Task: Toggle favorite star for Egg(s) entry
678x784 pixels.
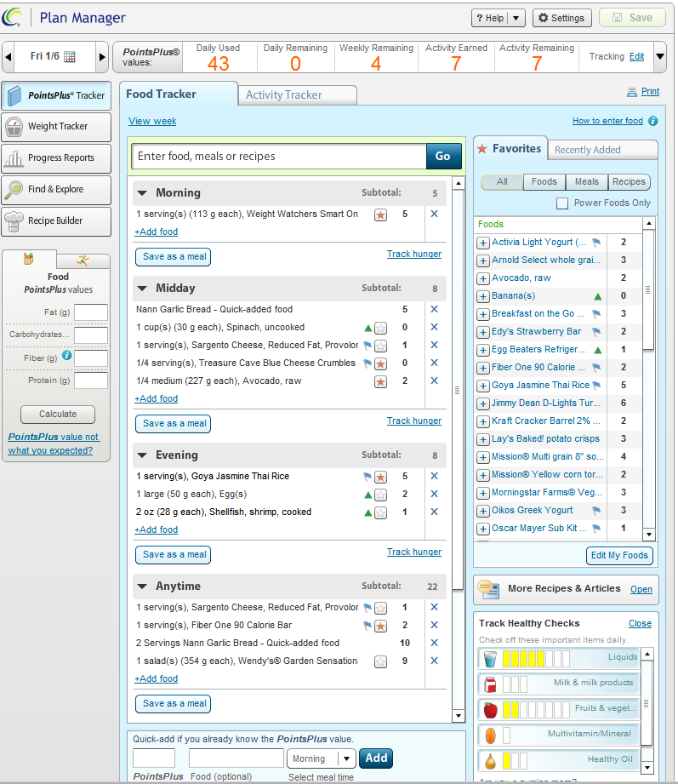Action: (x=381, y=495)
